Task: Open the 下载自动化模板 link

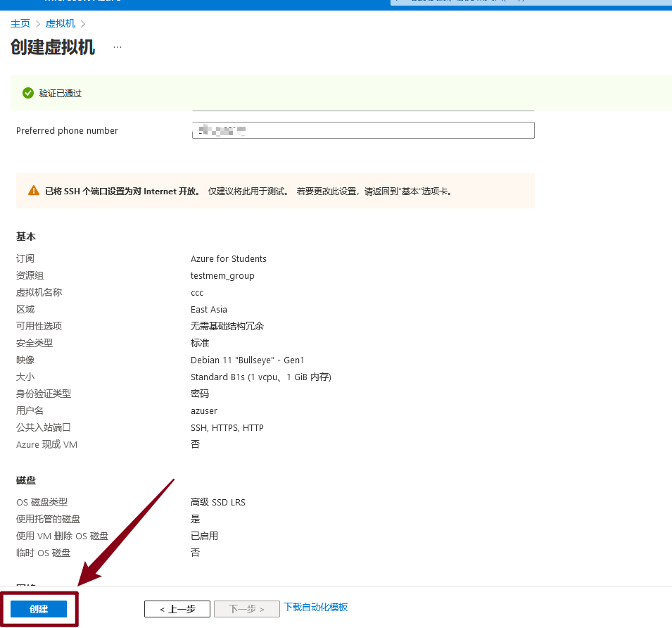Action: coord(315,607)
